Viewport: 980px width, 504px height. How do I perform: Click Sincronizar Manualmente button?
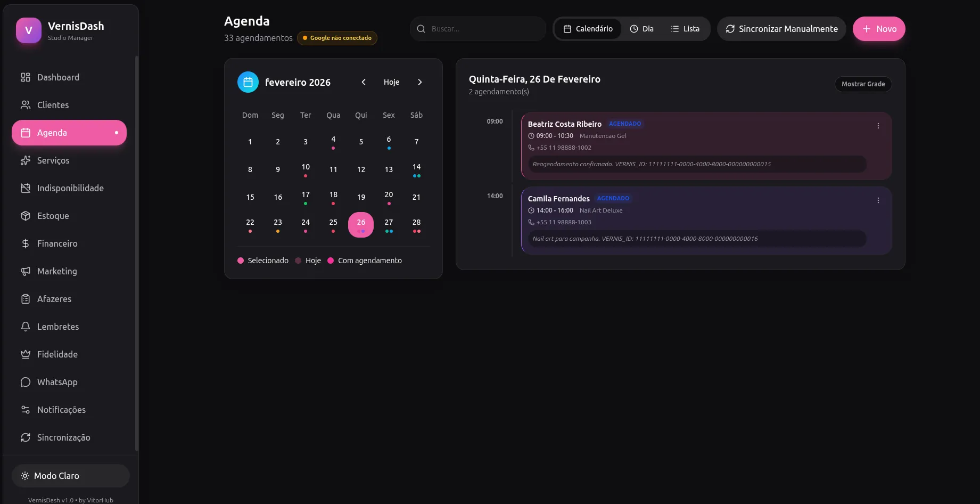pyautogui.click(x=781, y=29)
